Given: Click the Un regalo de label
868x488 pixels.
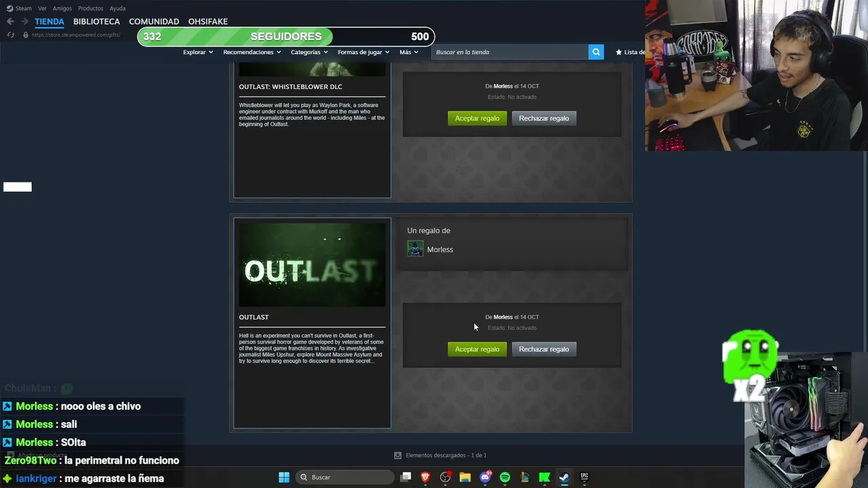Looking at the screenshot, I should (429, 230).
